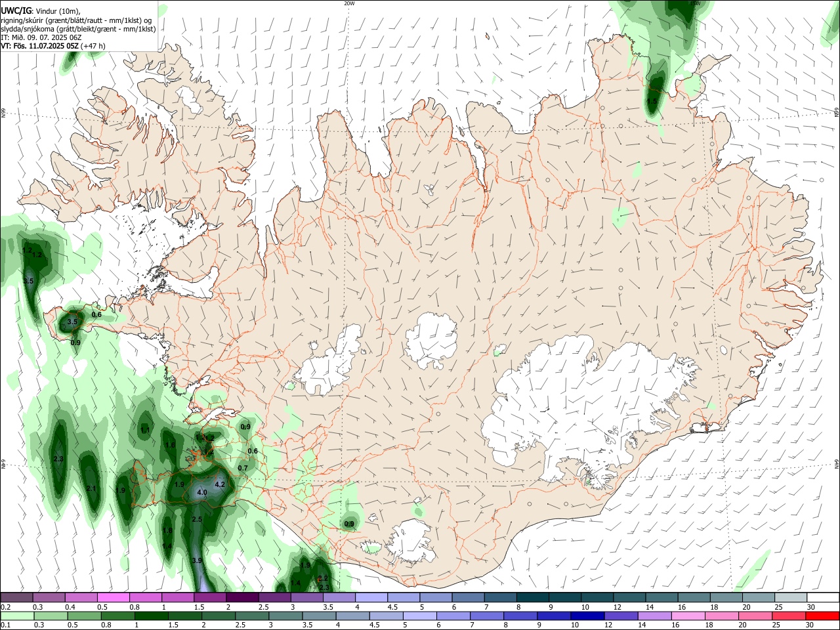Click the Mýrdalsjökull glacier near the south coast
Viewport: 840px width, 630px height.
pyautogui.click(x=411, y=541)
